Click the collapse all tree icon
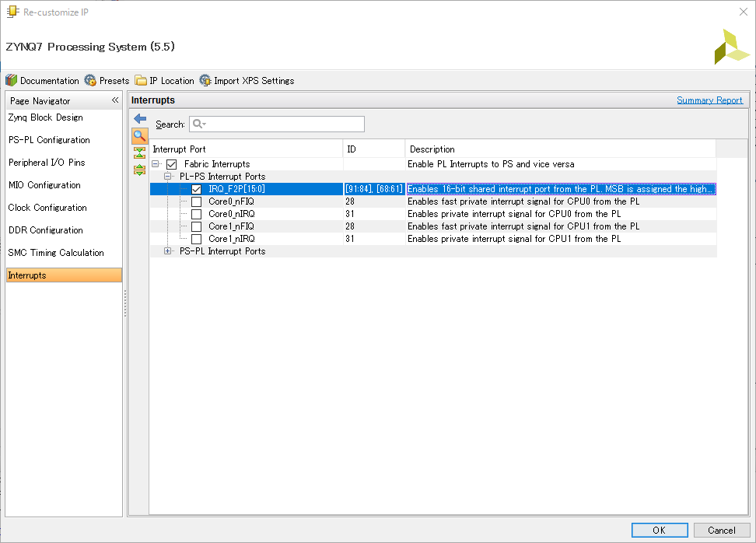 [x=140, y=153]
